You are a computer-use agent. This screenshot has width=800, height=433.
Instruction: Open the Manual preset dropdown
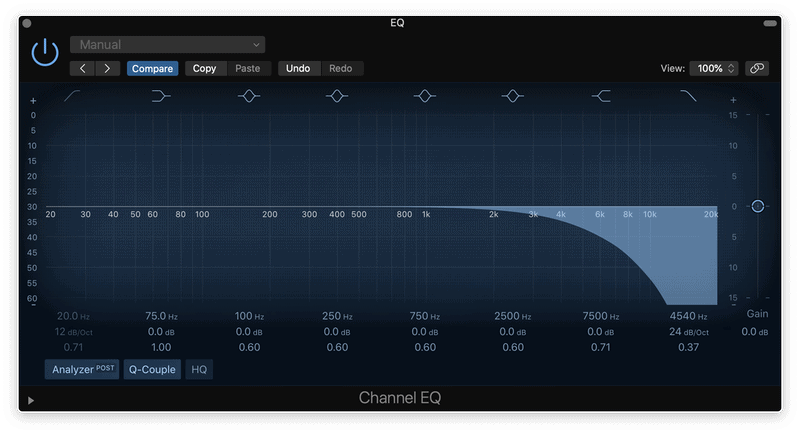[167, 45]
